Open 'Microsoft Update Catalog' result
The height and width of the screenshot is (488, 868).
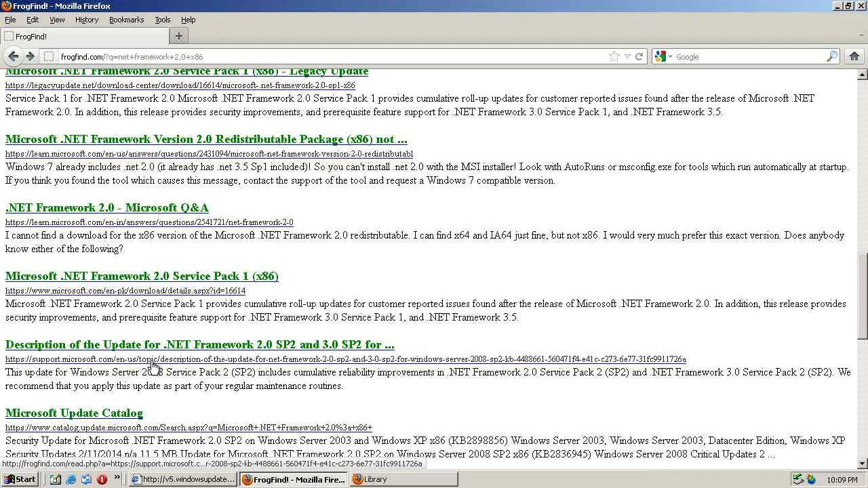(x=74, y=413)
